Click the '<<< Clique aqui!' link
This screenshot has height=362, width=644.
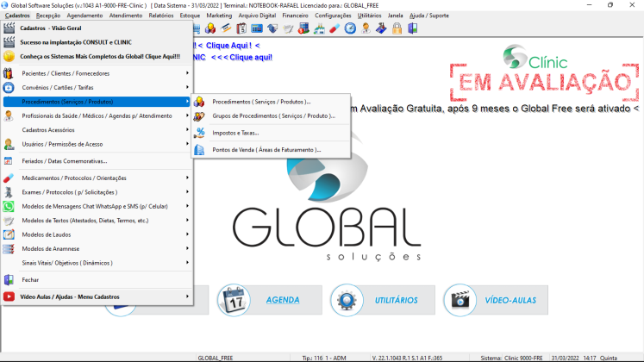(241, 57)
